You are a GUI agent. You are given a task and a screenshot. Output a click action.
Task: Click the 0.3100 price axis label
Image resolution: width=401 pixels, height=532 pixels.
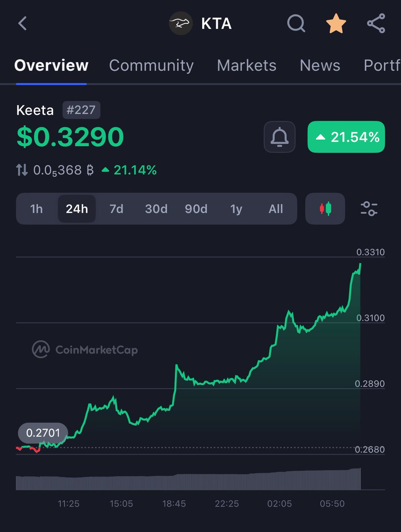click(371, 318)
